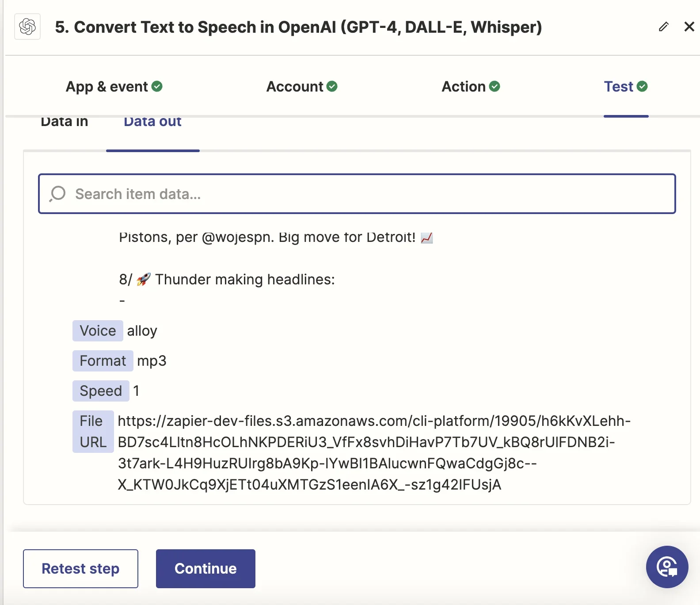
Task: Open the App & event tab
Action: click(114, 86)
